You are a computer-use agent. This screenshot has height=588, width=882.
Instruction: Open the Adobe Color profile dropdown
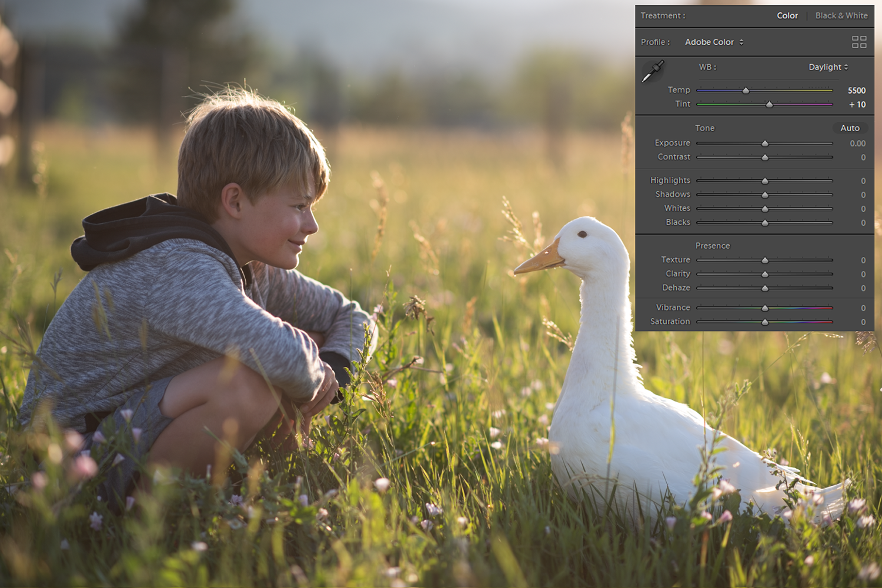(714, 42)
